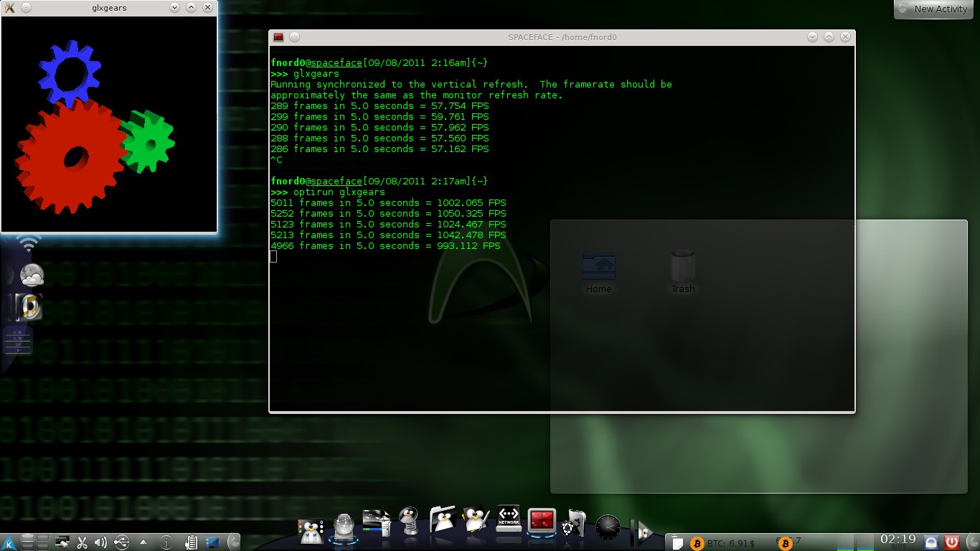Open the virtual desktop pager

click(x=35, y=542)
